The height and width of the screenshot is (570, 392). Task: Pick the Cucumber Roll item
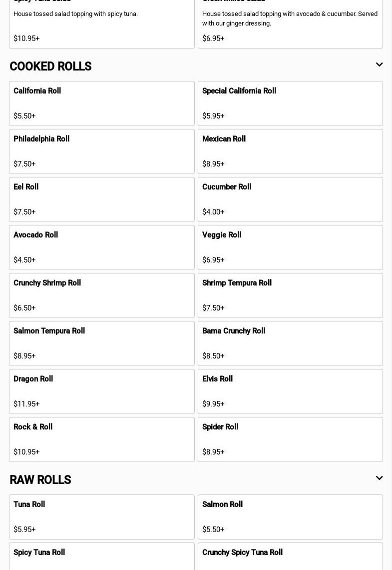coord(290,199)
